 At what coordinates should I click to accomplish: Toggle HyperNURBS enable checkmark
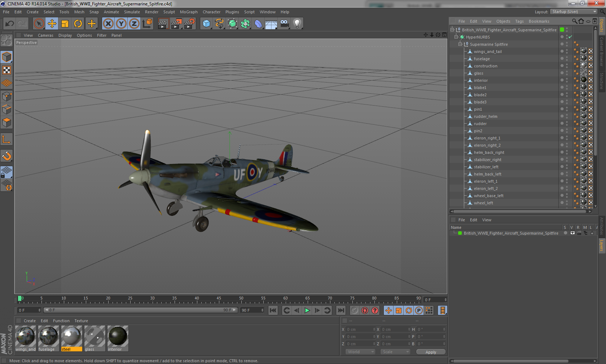pos(570,37)
